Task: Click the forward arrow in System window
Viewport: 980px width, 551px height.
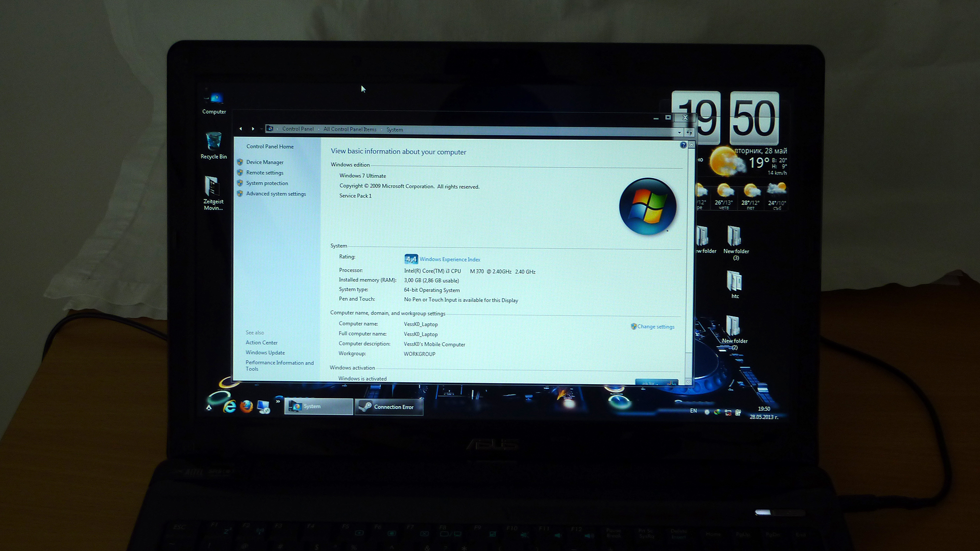Action: click(253, 129)
